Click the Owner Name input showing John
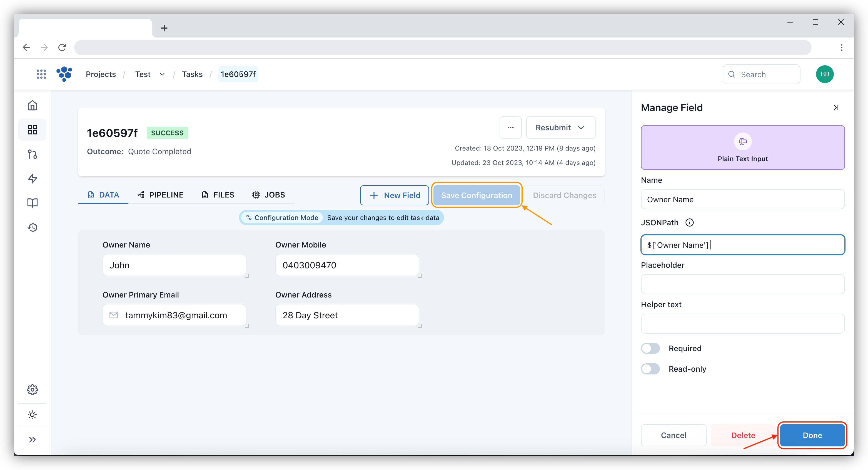Screen dimensions: 868x470 [x=174, y=265]
